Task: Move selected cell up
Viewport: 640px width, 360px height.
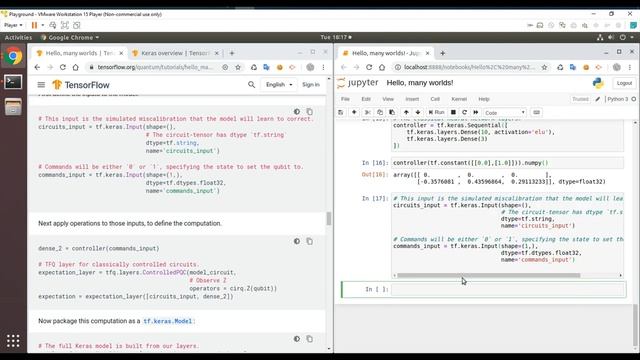Action: [406, 112]
